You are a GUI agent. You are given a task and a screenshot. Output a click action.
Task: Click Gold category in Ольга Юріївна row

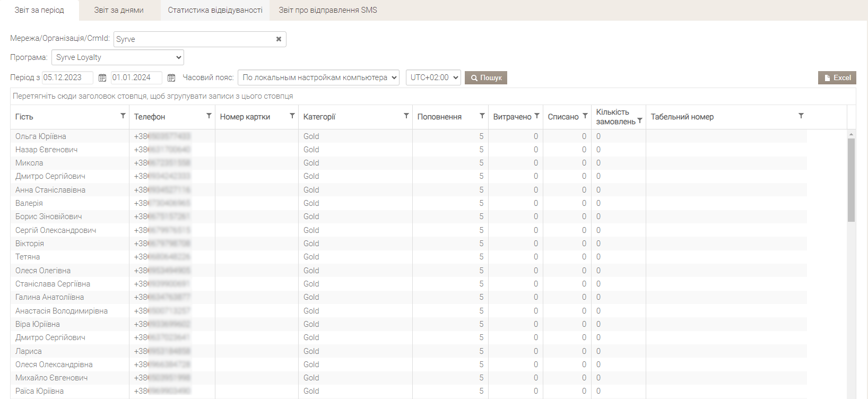pyautogui.click(x=311, y=136)
